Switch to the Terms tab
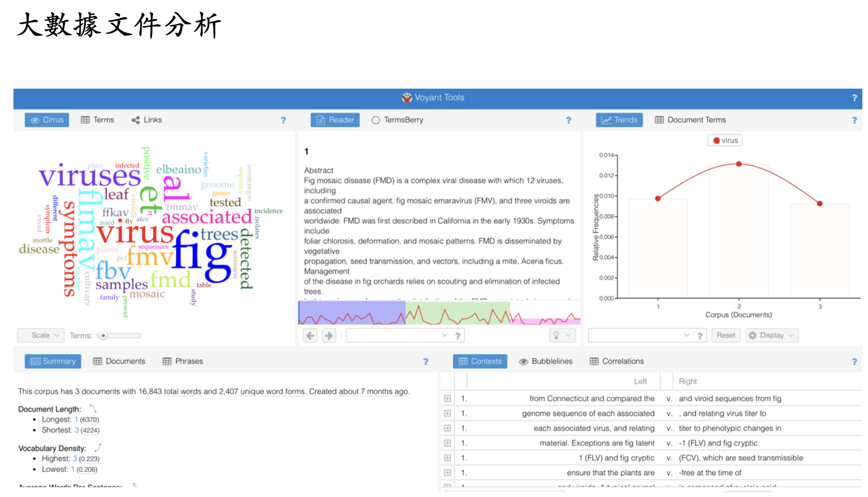Viewport: 868px width, 497px height. [x=98, y=120]
